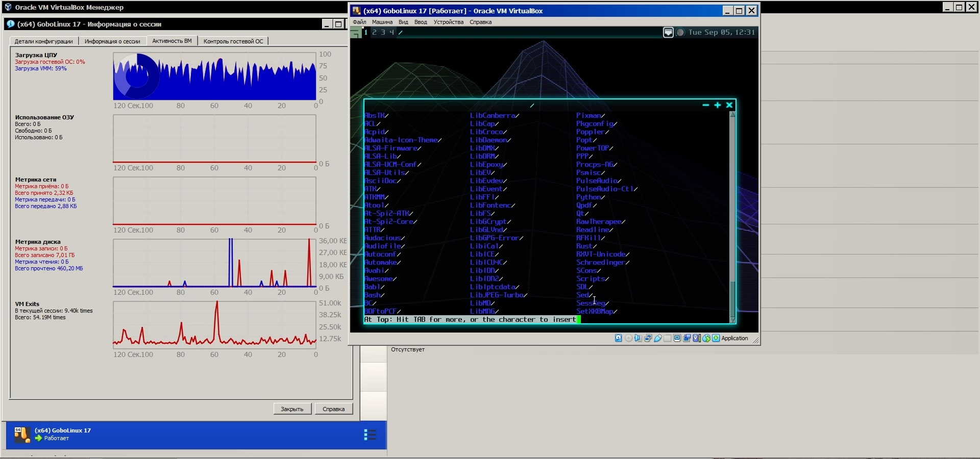The height and width of the screenshot is (459, 980).
Task: Open the VM tools menu icon in list
Action: 370,435
